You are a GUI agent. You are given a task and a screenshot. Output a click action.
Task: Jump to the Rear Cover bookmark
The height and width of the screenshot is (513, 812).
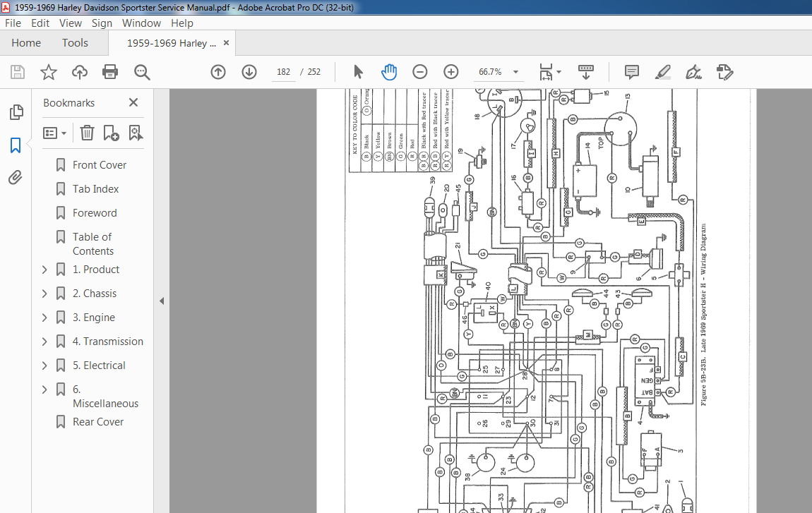98,422
